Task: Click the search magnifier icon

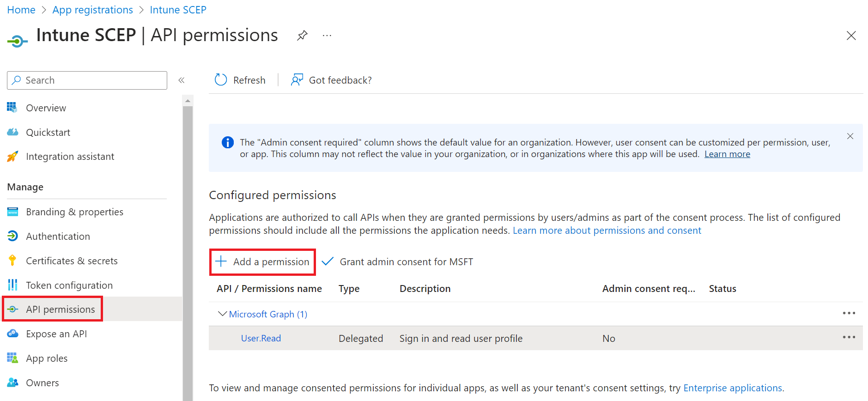Action: [x=17, y=80]
